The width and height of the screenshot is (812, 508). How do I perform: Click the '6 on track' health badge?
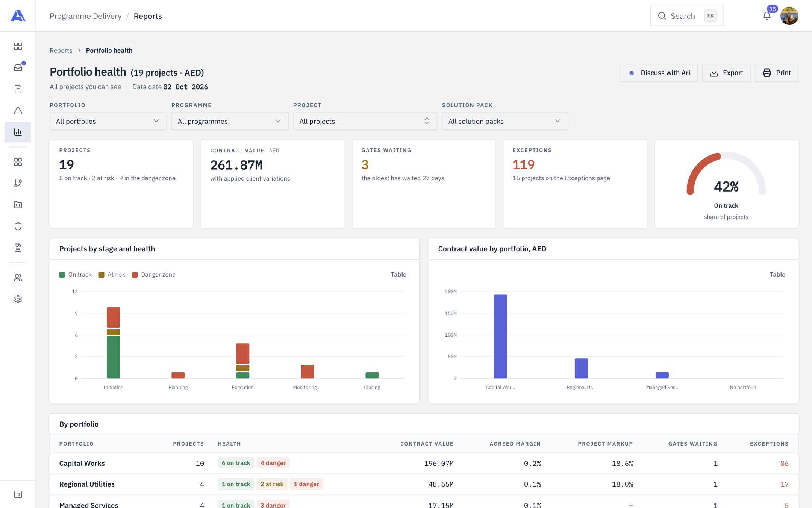click(x=236, y=463)
